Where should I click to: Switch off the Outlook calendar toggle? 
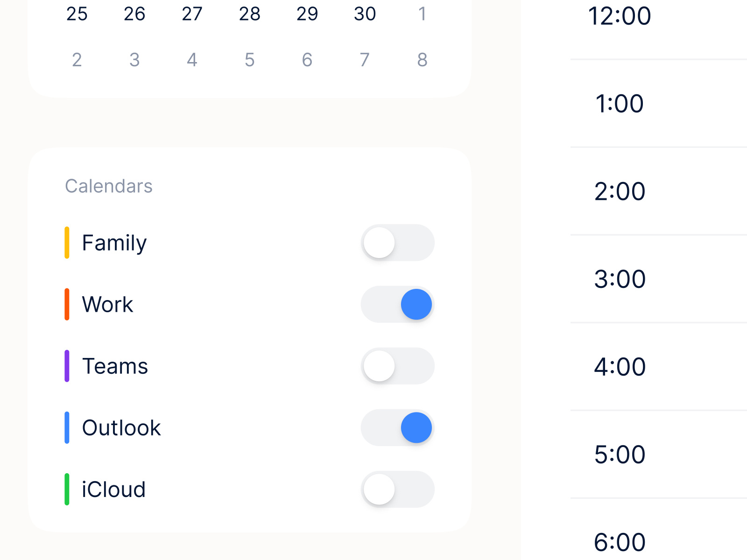point(398,427)
